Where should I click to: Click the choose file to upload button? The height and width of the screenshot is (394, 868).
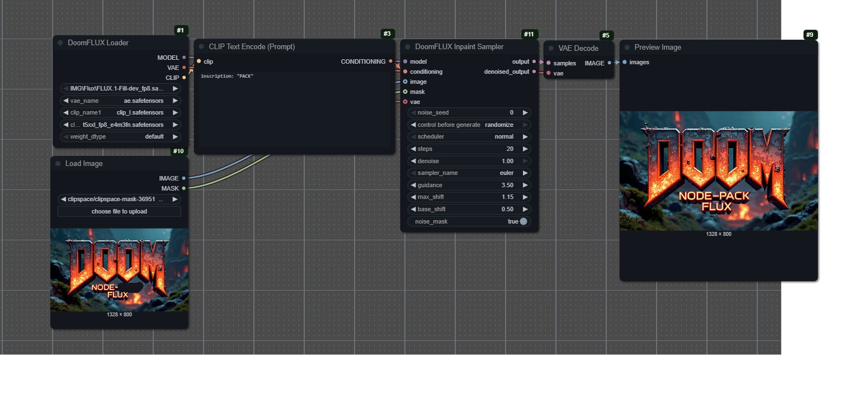point(119,211)
